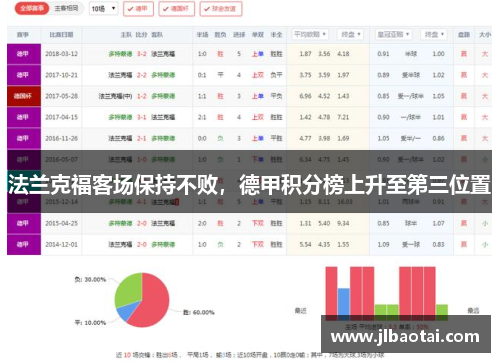Open away team 法兰克福 on 2018-03-12 row
The image size is (500, 362).
pos(163,54)
